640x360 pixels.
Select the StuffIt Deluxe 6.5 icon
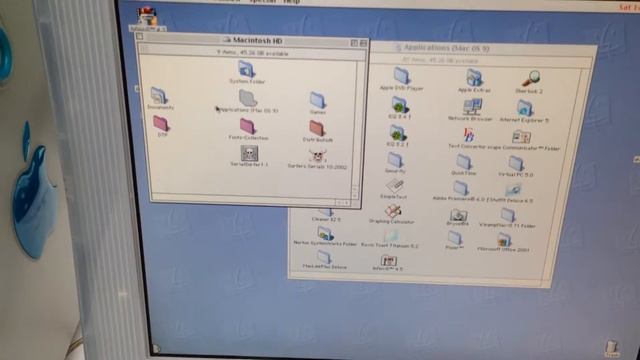[x=513, y=190]
